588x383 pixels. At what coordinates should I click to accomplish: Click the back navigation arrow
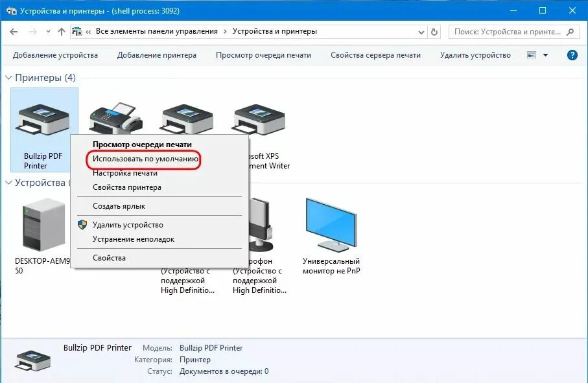click(x=13, y=30)
